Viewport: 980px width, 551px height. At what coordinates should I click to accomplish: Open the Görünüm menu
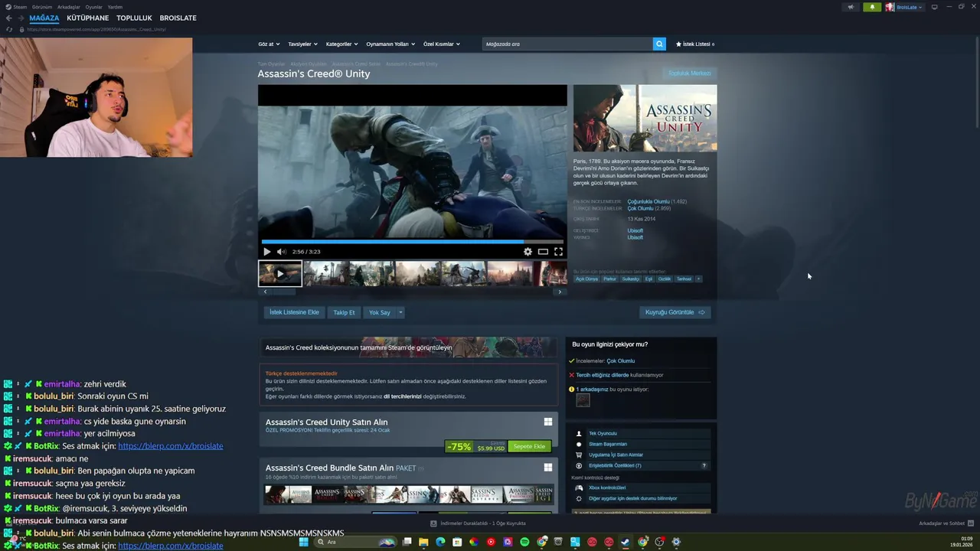[x=42, y=7]
